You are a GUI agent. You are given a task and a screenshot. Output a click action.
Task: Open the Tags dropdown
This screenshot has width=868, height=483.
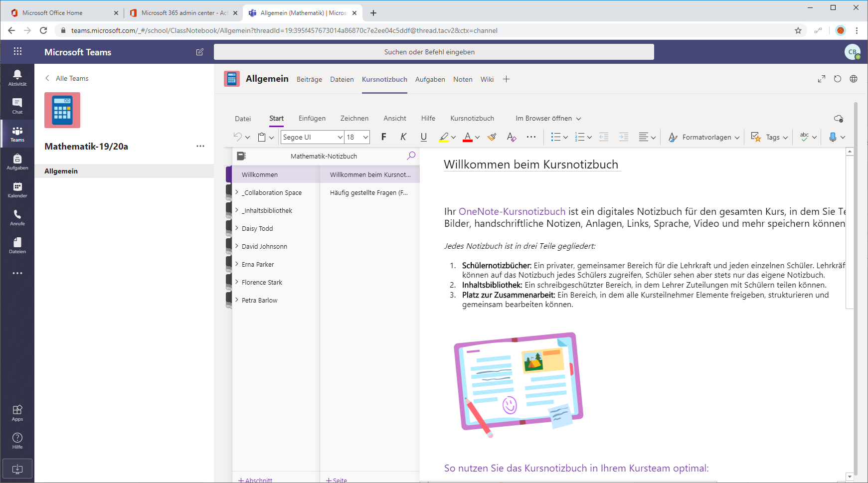tap(770, 137)
